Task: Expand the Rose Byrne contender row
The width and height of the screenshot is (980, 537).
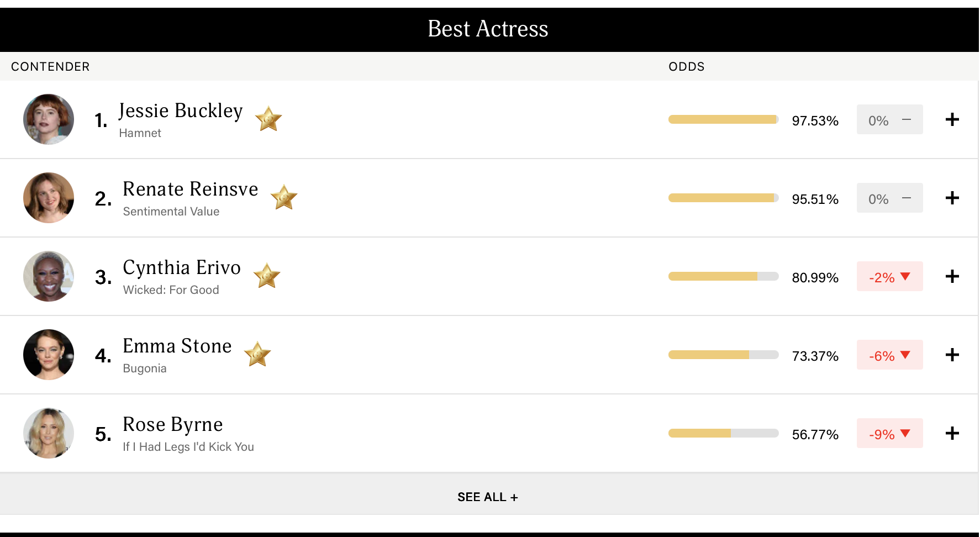Action: (952, 433)
